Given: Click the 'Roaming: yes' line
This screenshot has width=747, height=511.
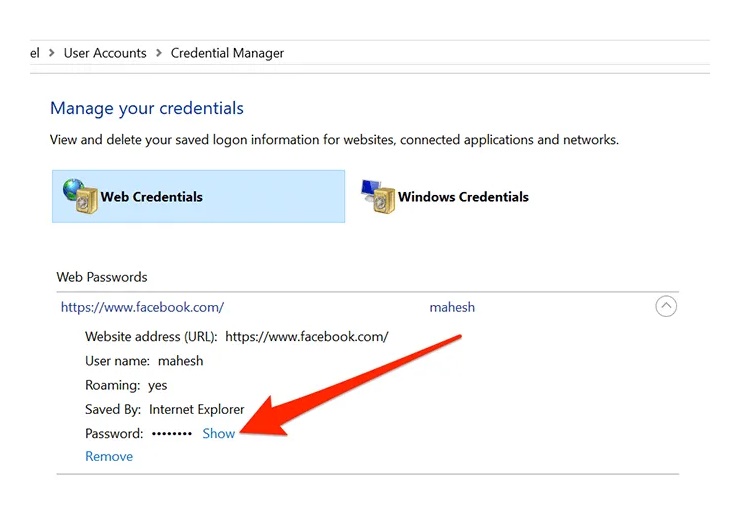Looking at the screenshot, I should pos(126,385).
